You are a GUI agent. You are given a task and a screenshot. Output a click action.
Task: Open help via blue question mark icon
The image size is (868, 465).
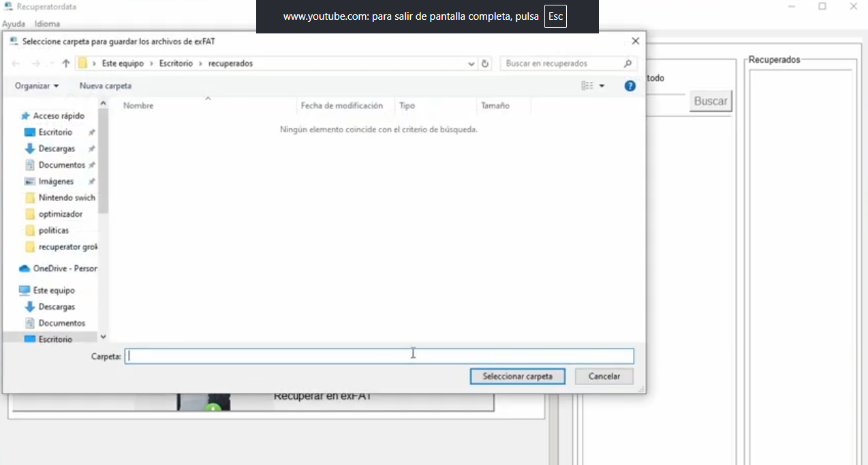tap(630, 86)
